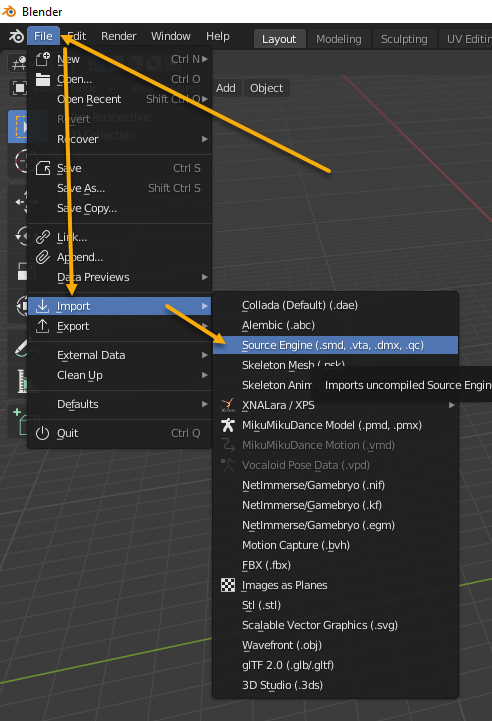
Task: Click the New file icon
Action: point(43,59)
